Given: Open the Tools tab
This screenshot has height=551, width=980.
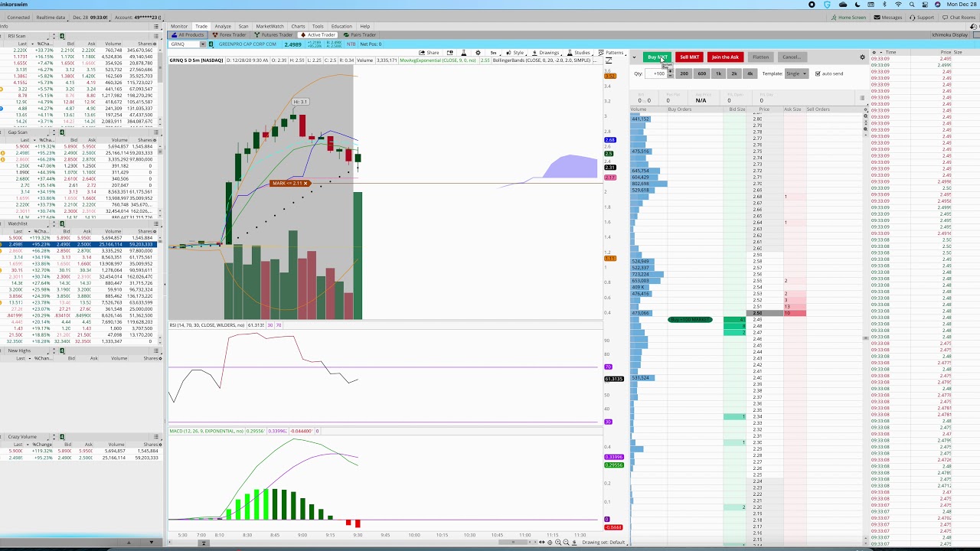Looking at the screenshot, I should 318,26.
